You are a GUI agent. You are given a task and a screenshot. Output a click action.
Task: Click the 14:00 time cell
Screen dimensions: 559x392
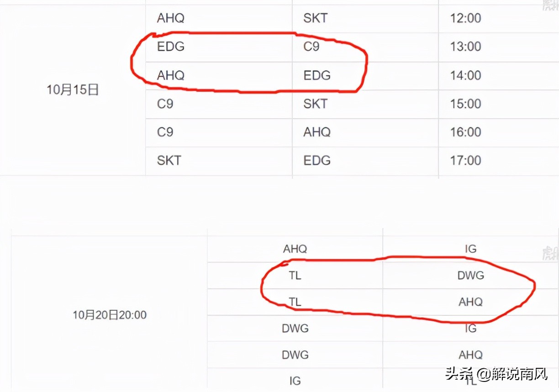pos(465,75)
